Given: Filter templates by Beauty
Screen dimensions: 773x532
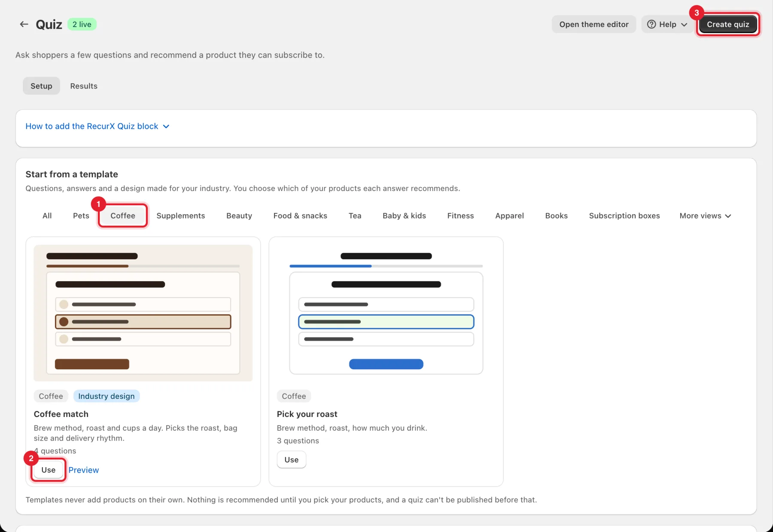Looking at the screenshot, I should click(239, 216).
